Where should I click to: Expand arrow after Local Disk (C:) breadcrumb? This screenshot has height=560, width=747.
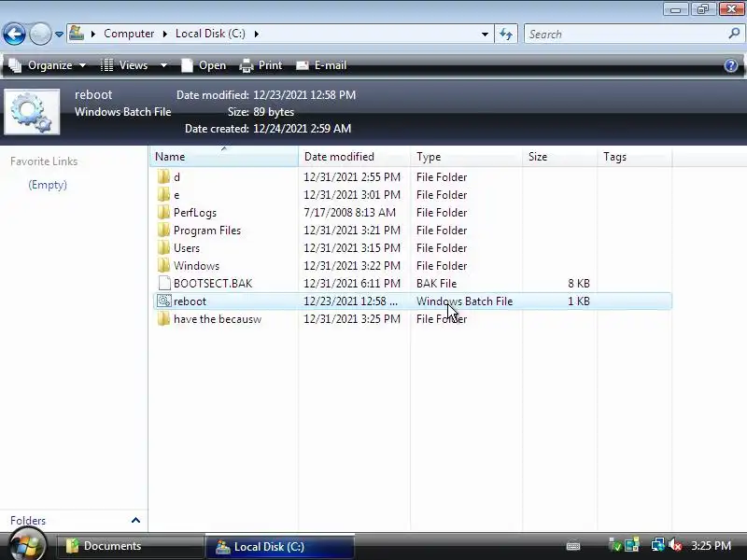tap(256, 34)
